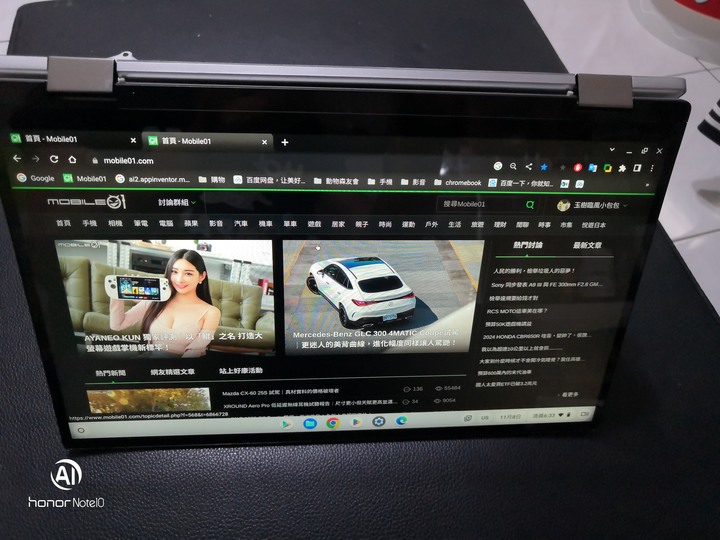This screenshot has width=720, height=540.
Task: Expand the 購物 bookmark folder
Action: click(212, 180)
